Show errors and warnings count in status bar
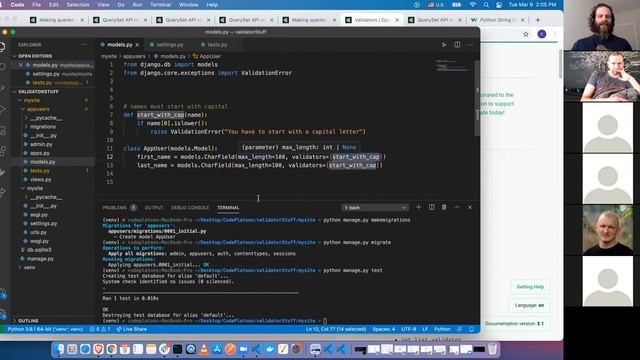The width and height of the screenshot is (640, 360). pyautogui.click(x=100, y=329)
